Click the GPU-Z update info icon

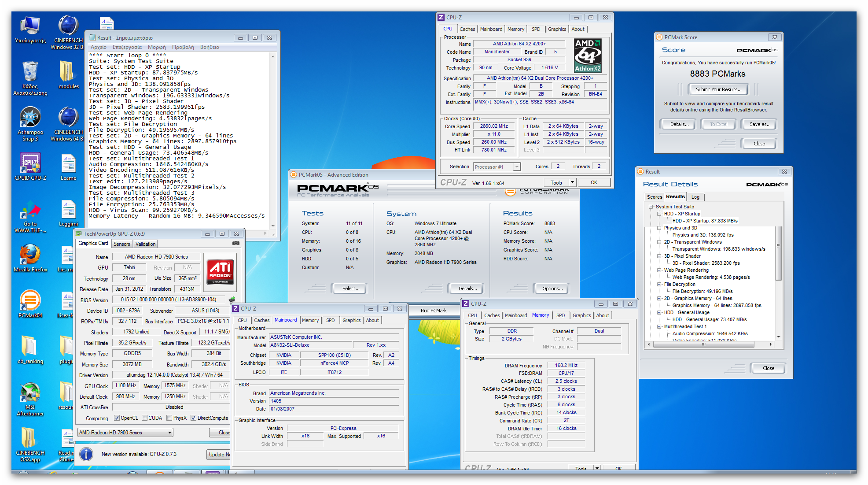click(86, 454)
